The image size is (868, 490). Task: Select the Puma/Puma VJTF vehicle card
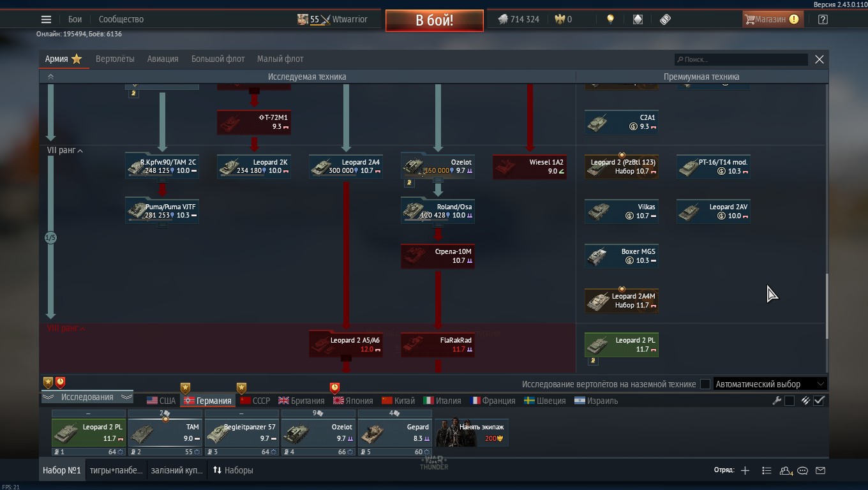[x=162, y=211]
